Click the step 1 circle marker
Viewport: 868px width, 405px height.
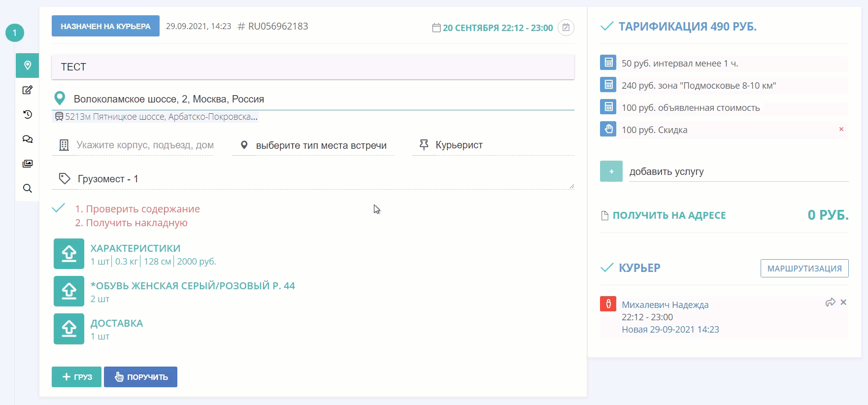click(15, 33)
